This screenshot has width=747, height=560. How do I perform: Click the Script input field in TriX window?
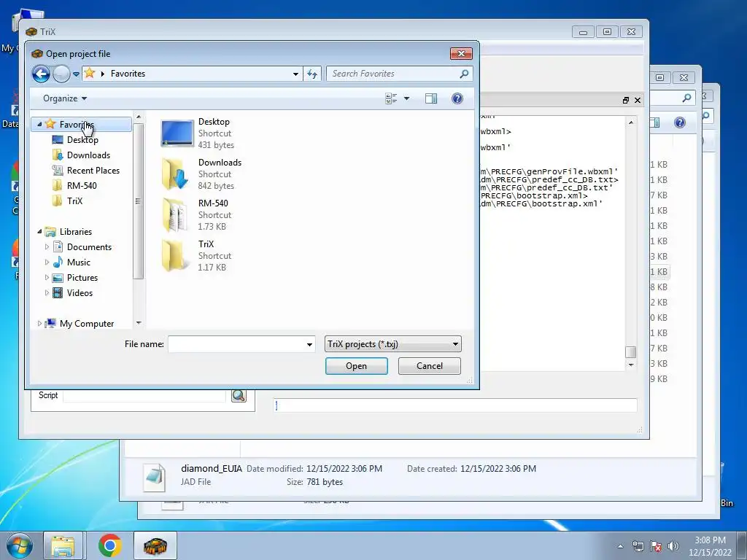coord(144,396)
